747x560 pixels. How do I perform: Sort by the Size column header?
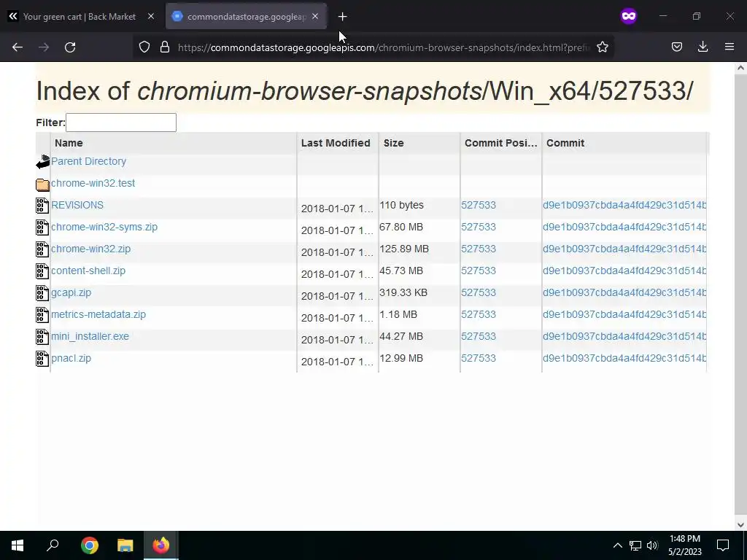pos(419,144)
